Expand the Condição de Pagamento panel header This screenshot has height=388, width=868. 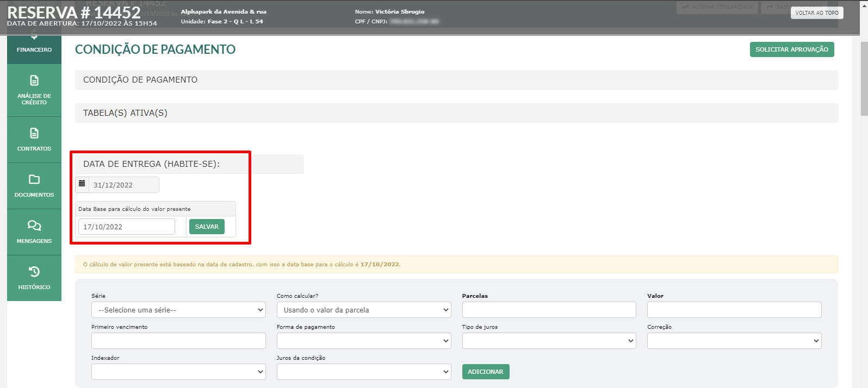[x=456, y=80]
